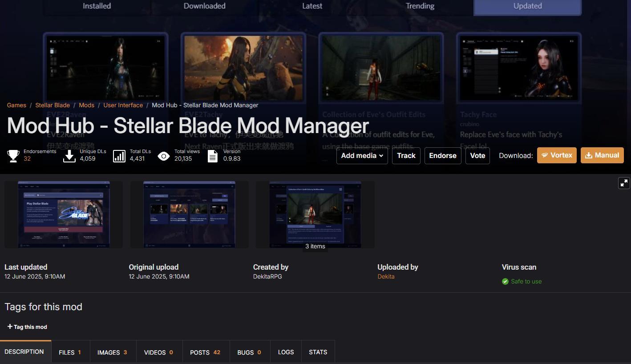This screenshot has width=631, height=364.
Task: Click the Endorsements trophy icon
Action: [x=13, y=155]
